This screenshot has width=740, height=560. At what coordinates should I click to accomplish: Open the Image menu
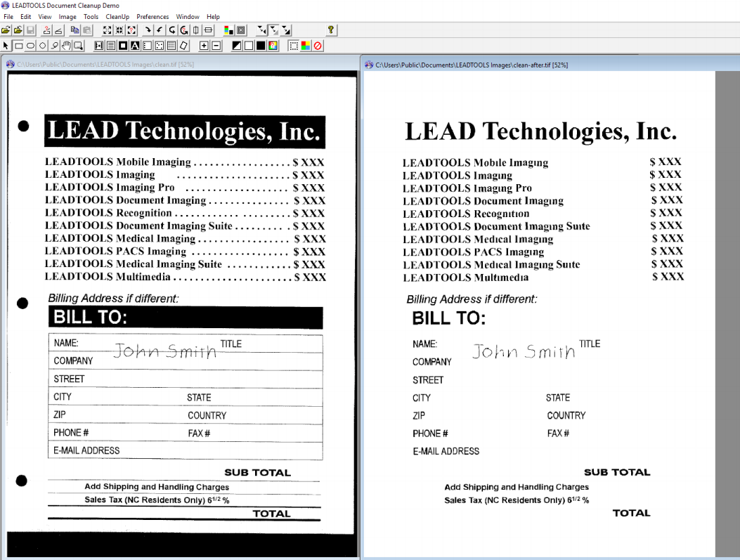(67, 17)
